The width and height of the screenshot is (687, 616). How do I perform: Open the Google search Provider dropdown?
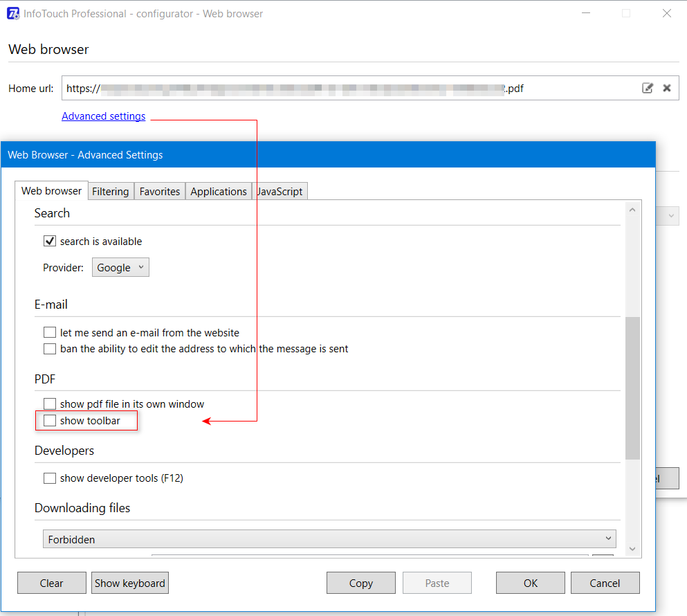[120, 267]
